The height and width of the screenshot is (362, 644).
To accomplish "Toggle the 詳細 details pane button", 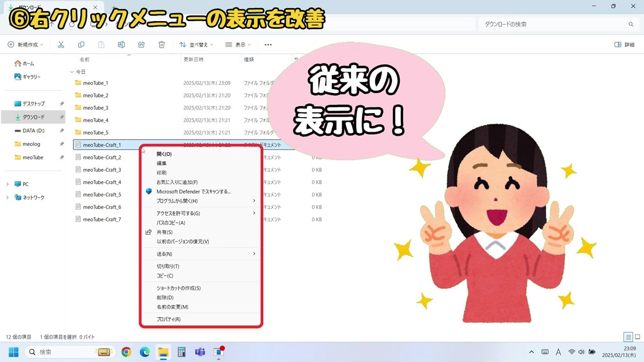I will click(x=624, y=45).
